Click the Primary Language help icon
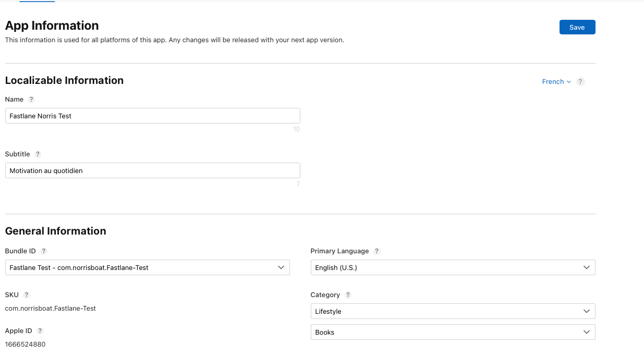 point(376,251)
